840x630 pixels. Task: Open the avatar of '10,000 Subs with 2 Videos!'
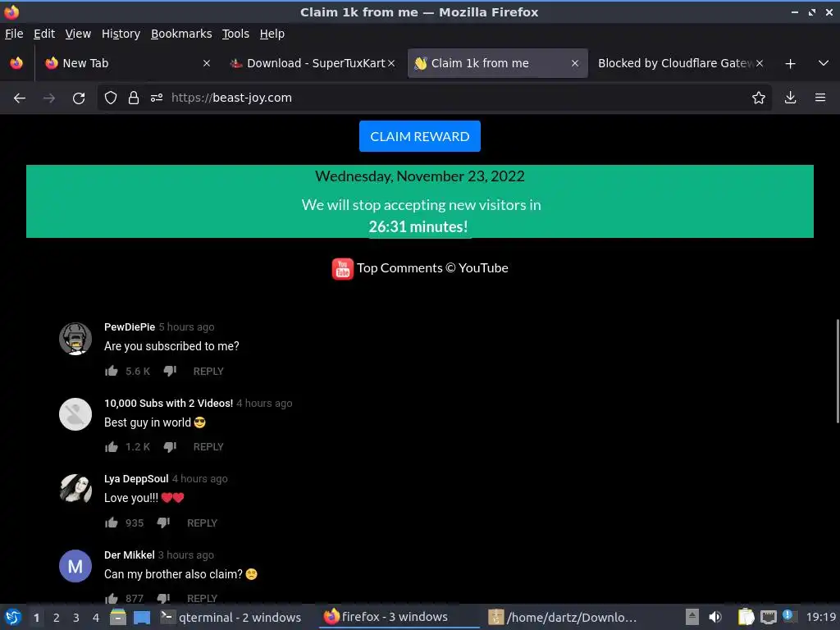coord(75,414)
